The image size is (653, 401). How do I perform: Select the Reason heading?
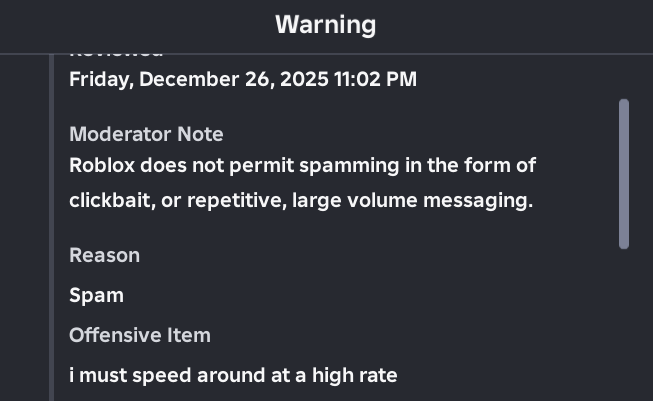point(104,255)
